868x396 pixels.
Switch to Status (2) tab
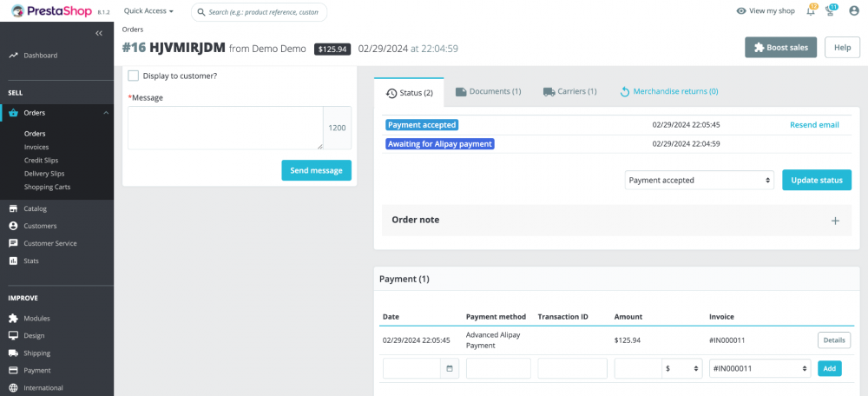[x=409, y=93]
